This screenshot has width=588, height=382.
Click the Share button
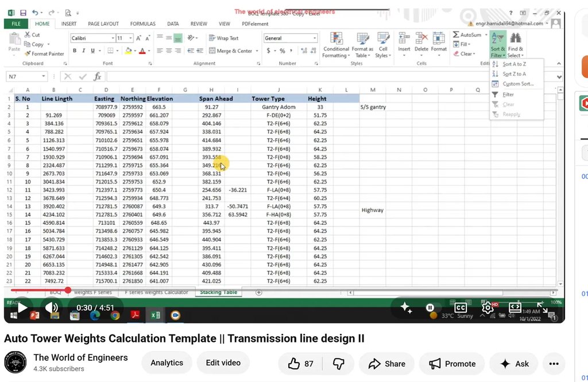pyautogui.click(x=386, y=364)
